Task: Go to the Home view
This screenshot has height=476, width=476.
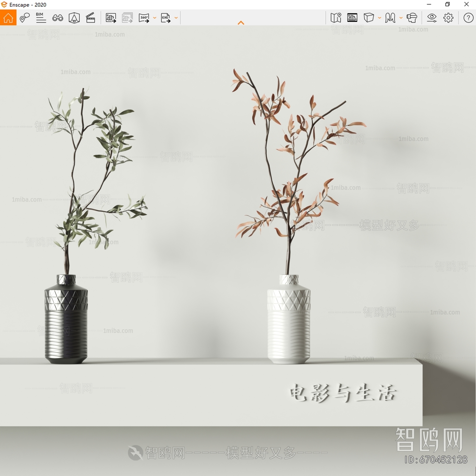Action: click(x=8, y=18)
